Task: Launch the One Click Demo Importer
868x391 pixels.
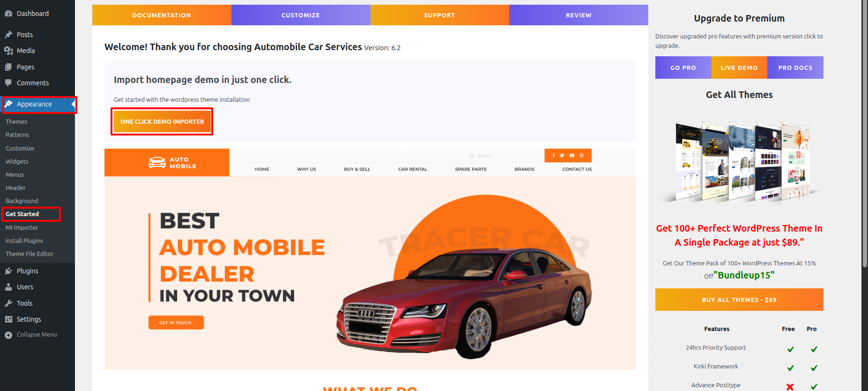Action: pos(162,121)
